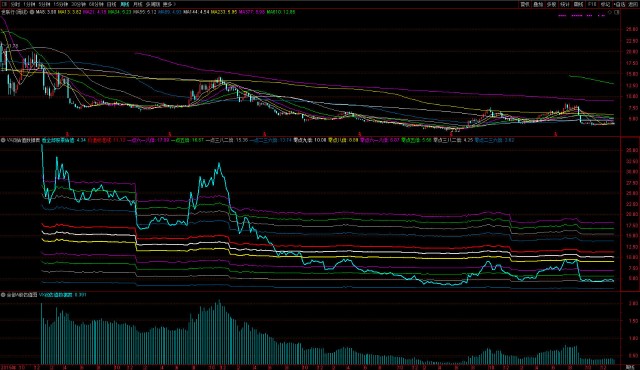Image resolution: width=640 pixels, height=370 pixels.
Task: Click the MA5 value label in main chart
Action: 46,12
